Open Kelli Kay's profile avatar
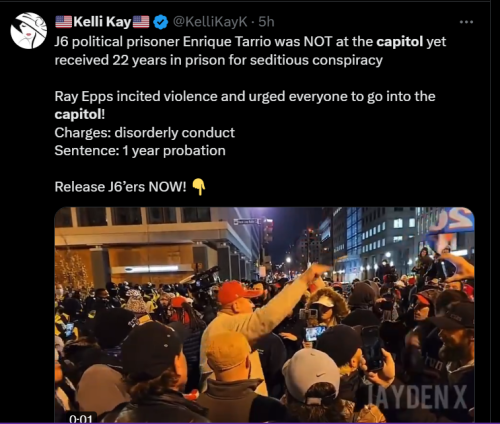 pos(29,31)
